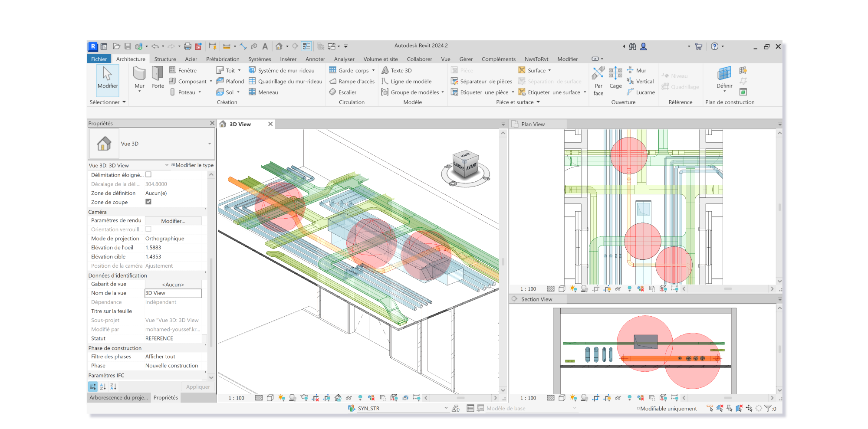Check the Orientation verrouillée checkbox

(x=148, y=229)
